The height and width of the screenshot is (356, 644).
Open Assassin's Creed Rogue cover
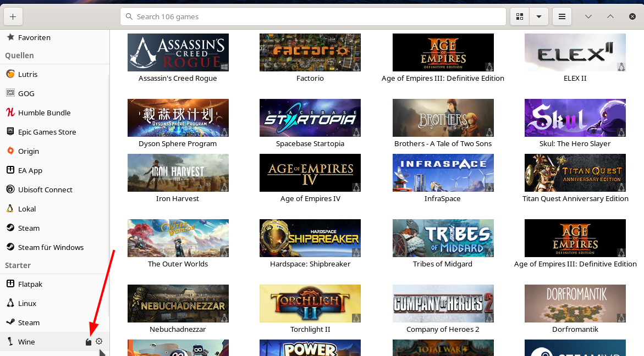tap(178, 53)
